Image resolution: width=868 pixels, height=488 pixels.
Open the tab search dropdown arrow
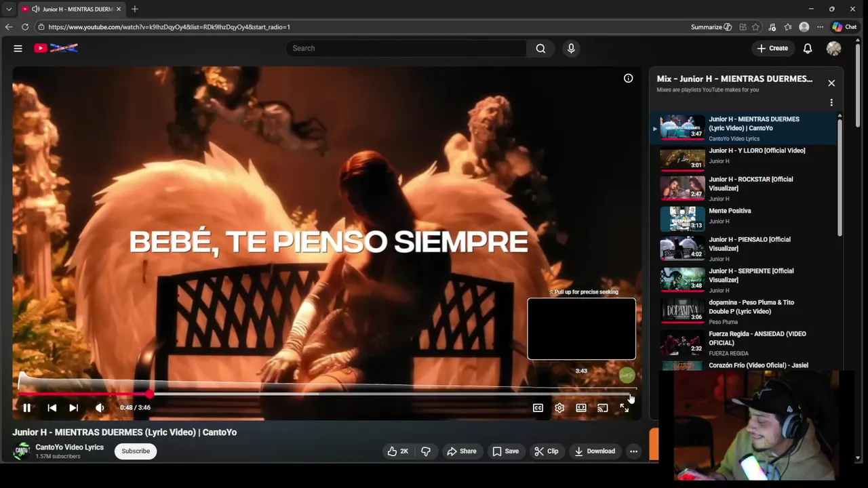coord(9,9)
